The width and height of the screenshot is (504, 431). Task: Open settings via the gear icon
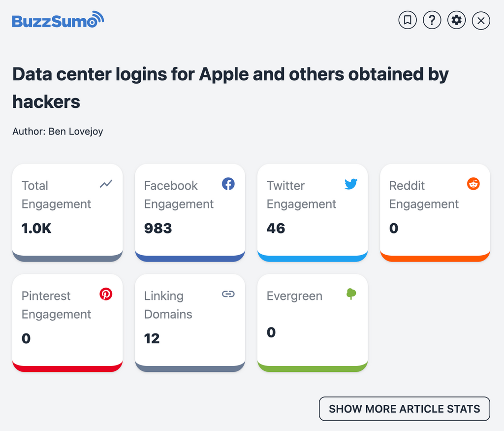pyautogui.click(x=457, y=20)
